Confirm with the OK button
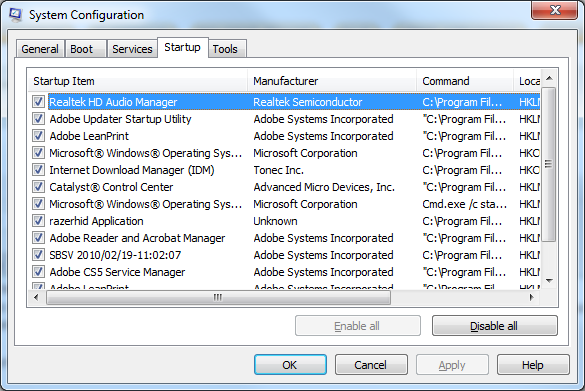The height and width of the screenshot is (391, 585). click(290, 365)
